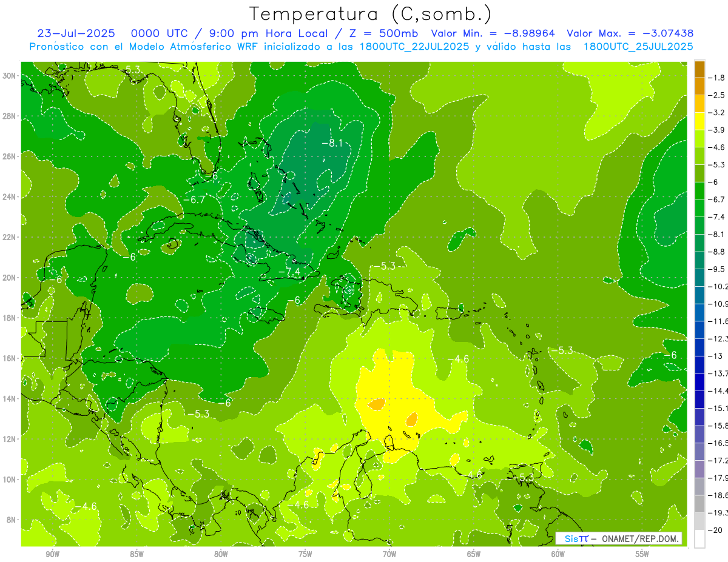Click the "Pronóstico con el Modelo Atmosférico WRF" line
The width and height of the screenshot is (728, 562).
click(x=361, y=47)
